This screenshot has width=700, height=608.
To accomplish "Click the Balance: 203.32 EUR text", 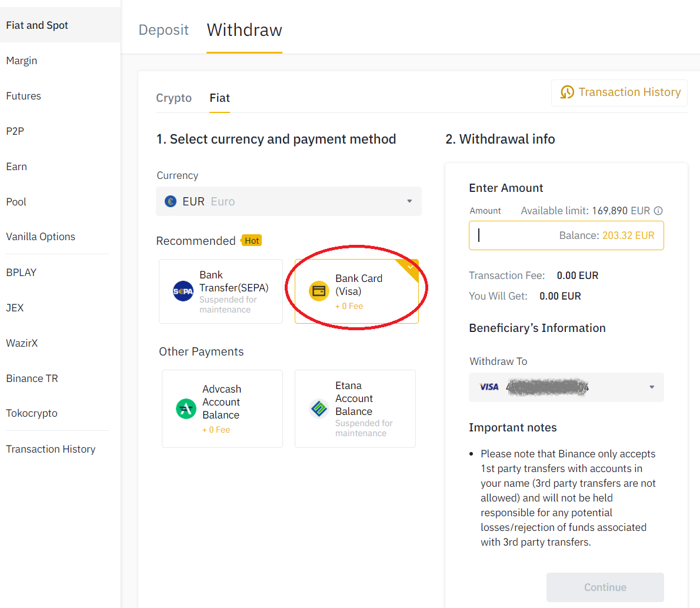I will pyautogui.click(x=606, y=235).
